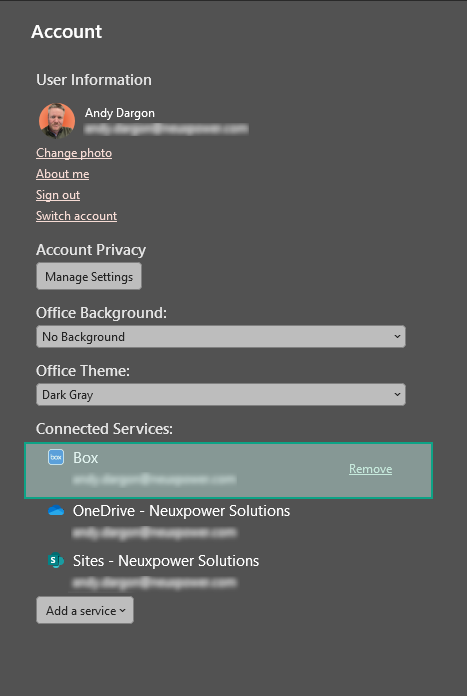Select OneDrive - Neuxpower Solutions entry
Screen dimensions: 467x696
(181, 511)
